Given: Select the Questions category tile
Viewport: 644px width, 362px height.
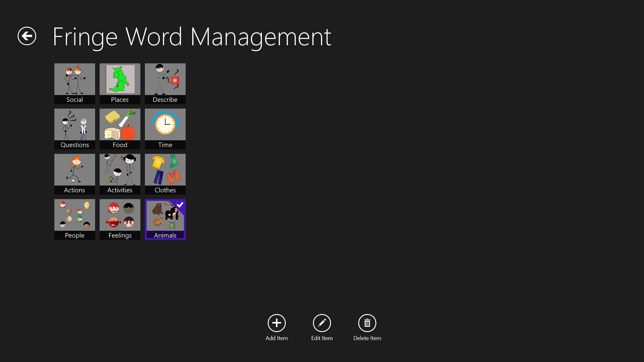Looking at the screenshot, I should tap(75, 129).
